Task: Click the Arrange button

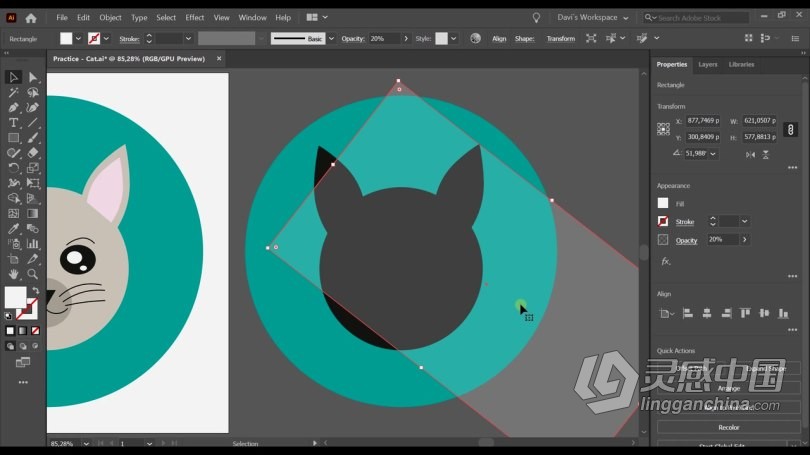Action: pyautogui.click(x=728, y=388)
